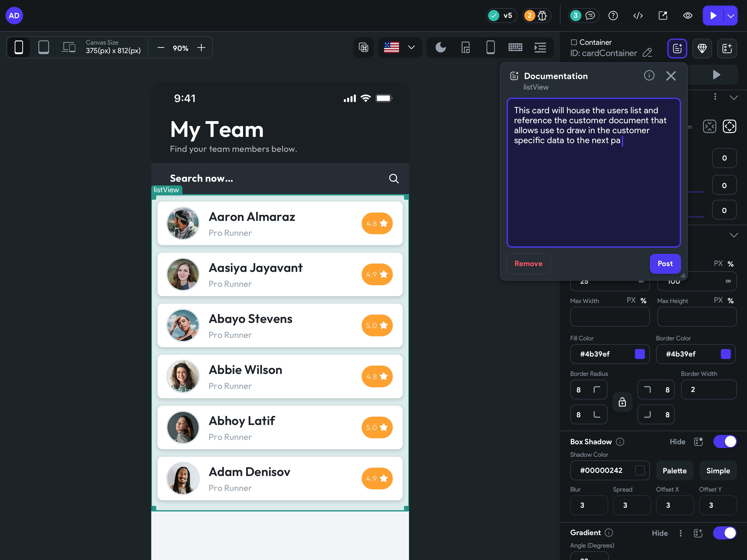This screenshot has width=747, height=560.
Task: Expand the run button dropdown arrow
Action: coord(730,16)
